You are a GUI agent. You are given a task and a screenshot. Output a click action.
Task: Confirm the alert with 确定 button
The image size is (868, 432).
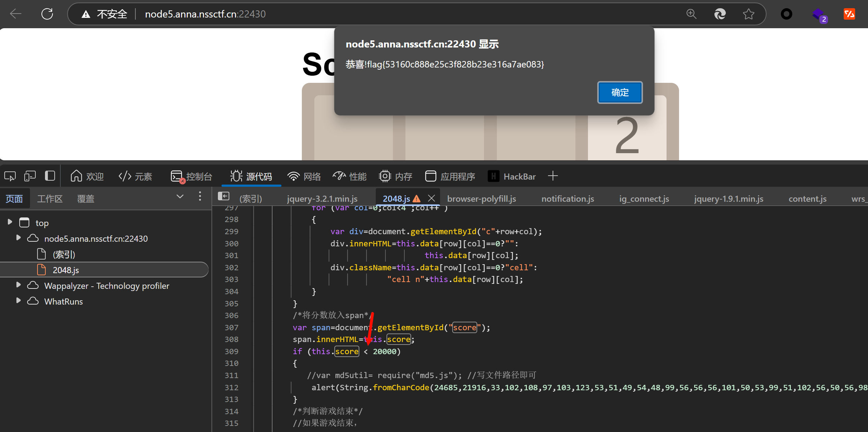620,92
